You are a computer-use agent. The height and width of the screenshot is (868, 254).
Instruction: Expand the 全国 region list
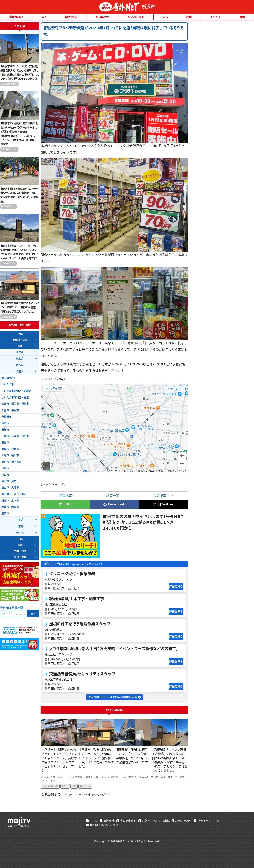tap(20, 334)
